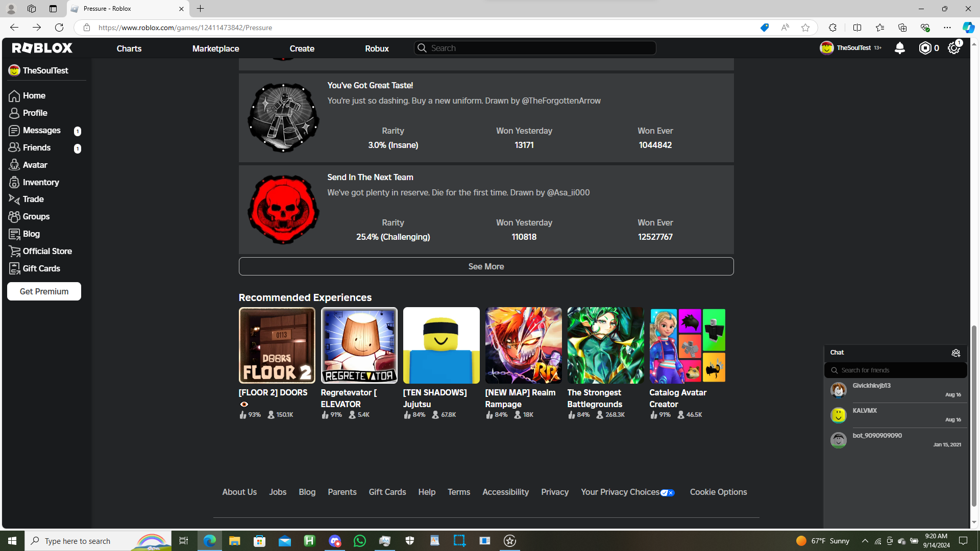Open Inventory from sidebar
This screenshot has height=551, width=980.
coord(40,182)
